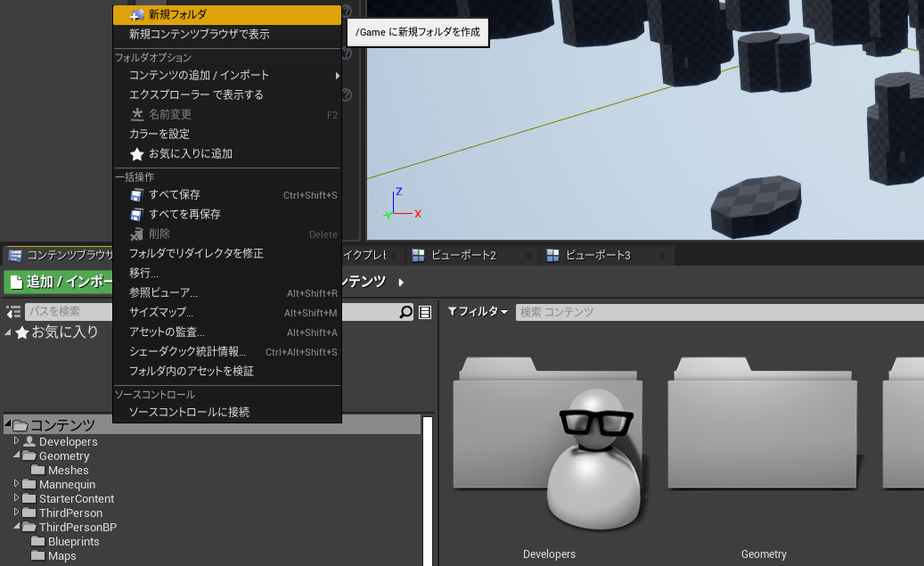Collapse the Geometry folder in the tree

17,455
